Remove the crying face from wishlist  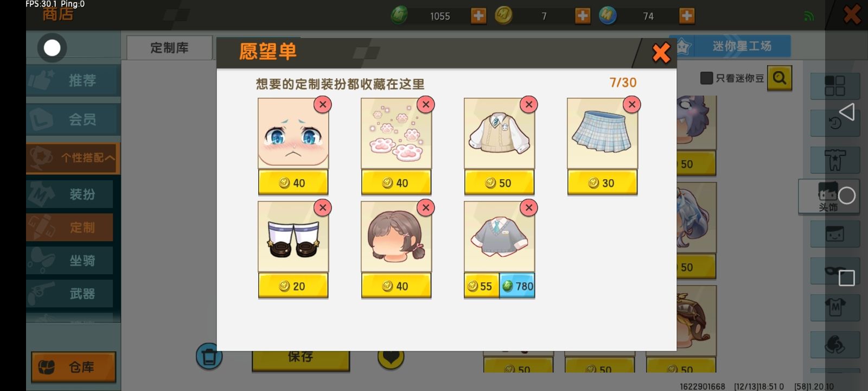pyautogui.click(x=323, y=104)
